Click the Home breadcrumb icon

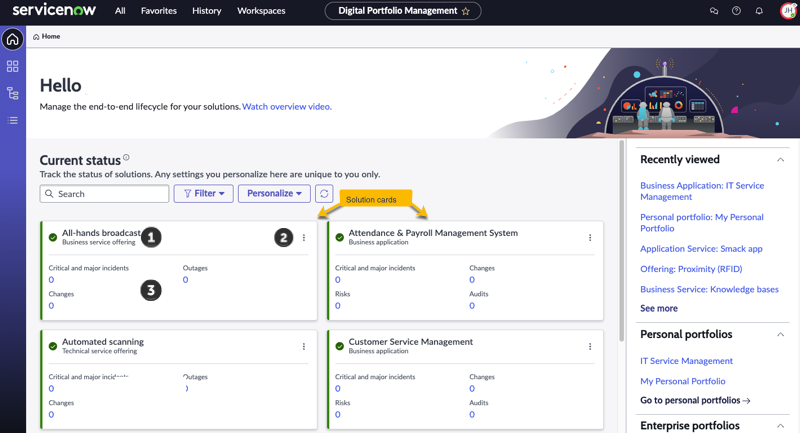pos(36,37)
